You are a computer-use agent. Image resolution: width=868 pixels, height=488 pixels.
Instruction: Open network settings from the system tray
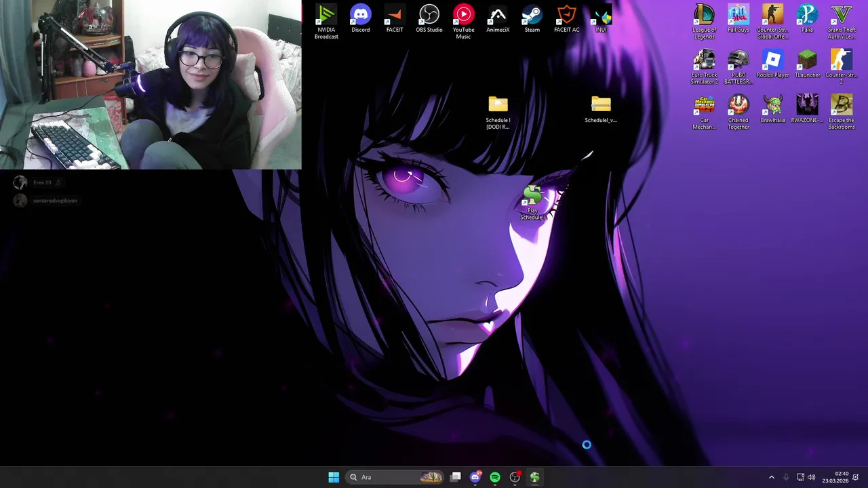pos(800,477)
